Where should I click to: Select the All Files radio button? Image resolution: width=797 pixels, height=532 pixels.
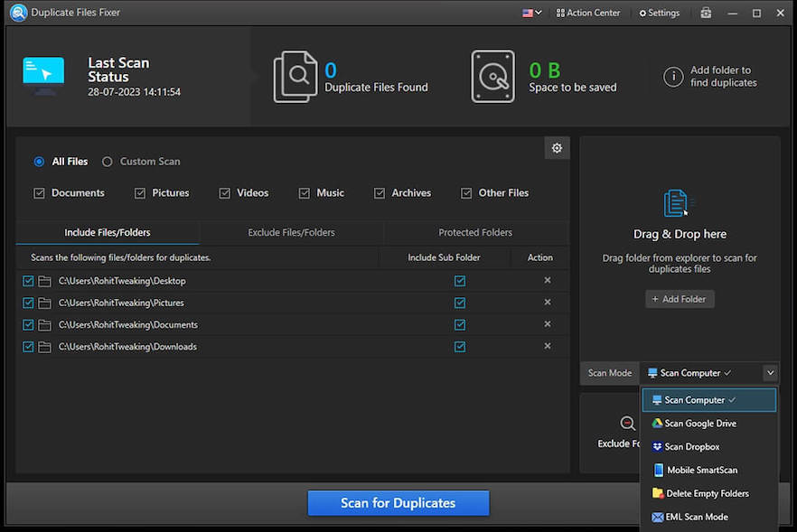click(39, 162)
